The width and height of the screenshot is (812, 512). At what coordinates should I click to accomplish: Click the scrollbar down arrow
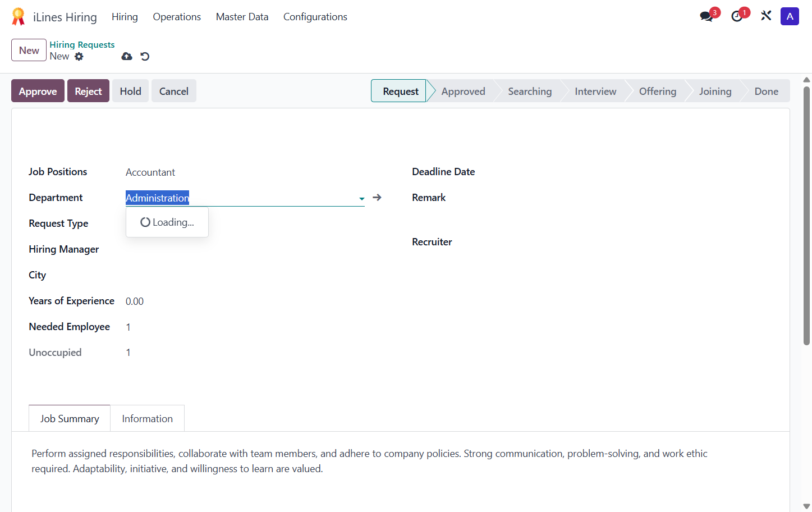[806, 506]
